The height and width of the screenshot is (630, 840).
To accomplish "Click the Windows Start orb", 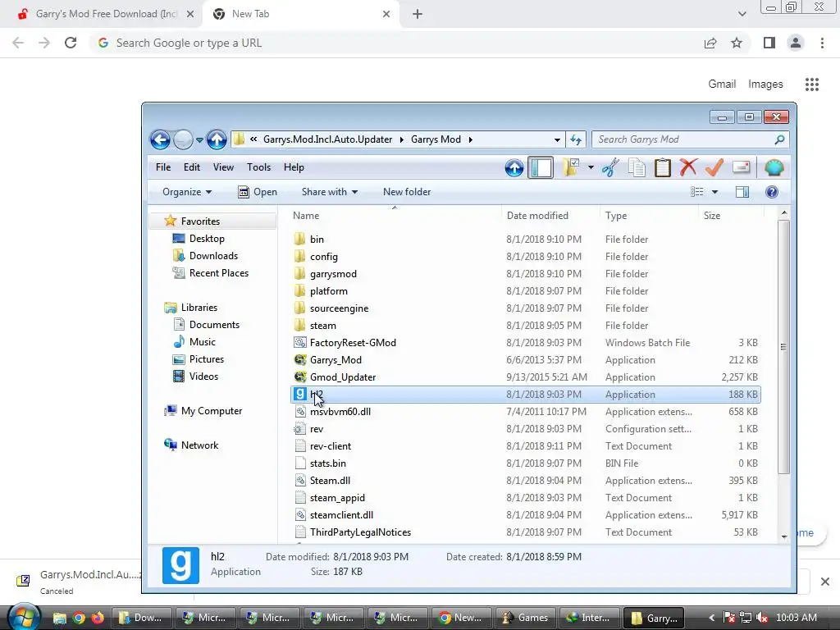I will [24, 616].
